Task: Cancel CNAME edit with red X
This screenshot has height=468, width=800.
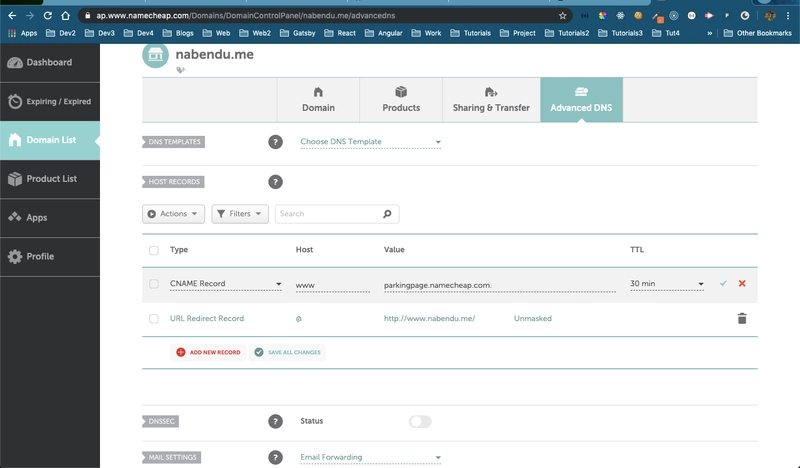Action: (x=742, y=283)
